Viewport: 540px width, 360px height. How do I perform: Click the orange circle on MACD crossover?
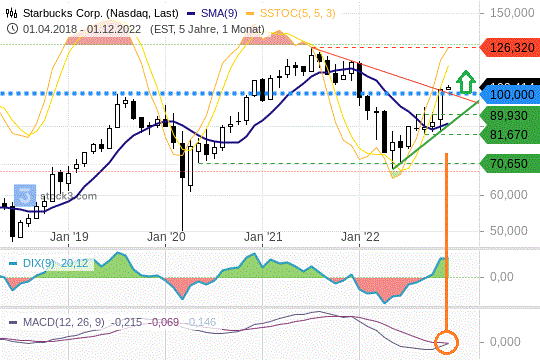pos(446,342)
